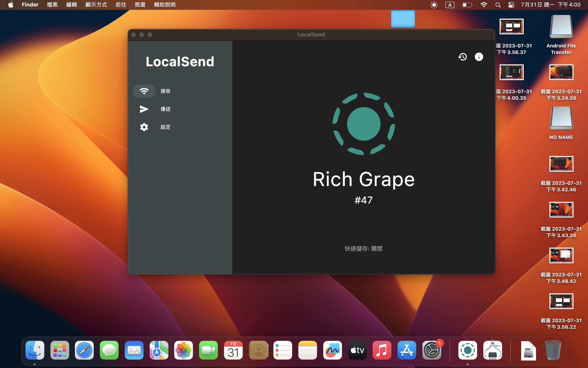Launch Safari from the Dock

tap(84, 350)
